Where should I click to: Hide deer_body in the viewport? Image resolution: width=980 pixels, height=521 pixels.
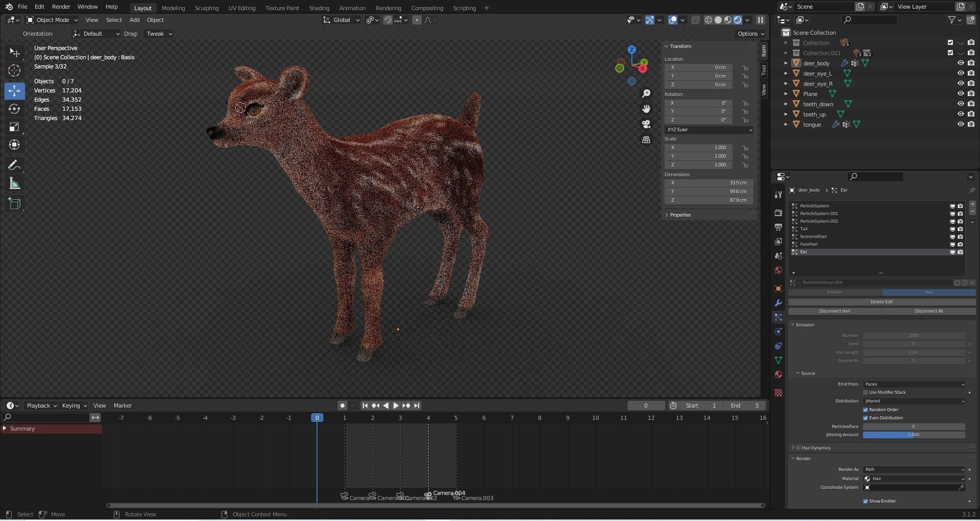(961, 63)
